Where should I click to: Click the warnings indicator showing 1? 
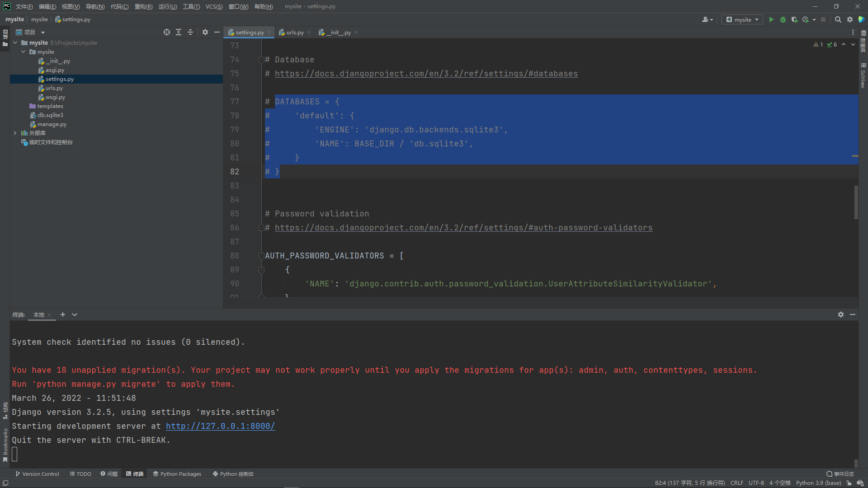click(x=818, y=44)
